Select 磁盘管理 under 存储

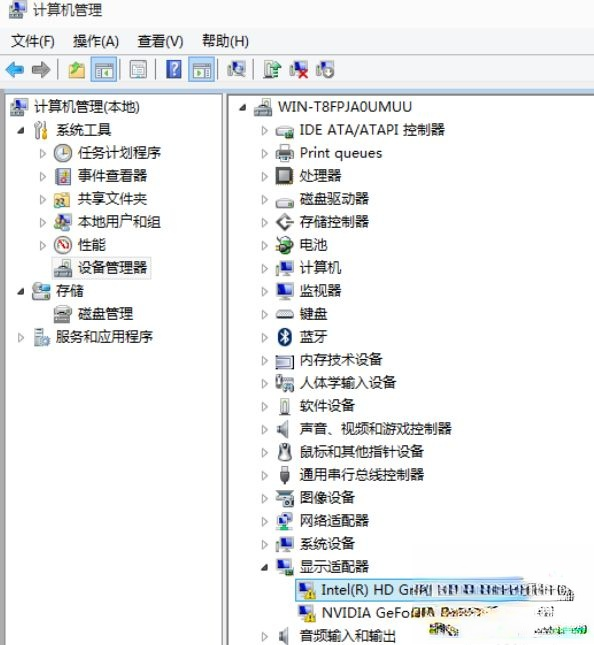pos(105,314)
